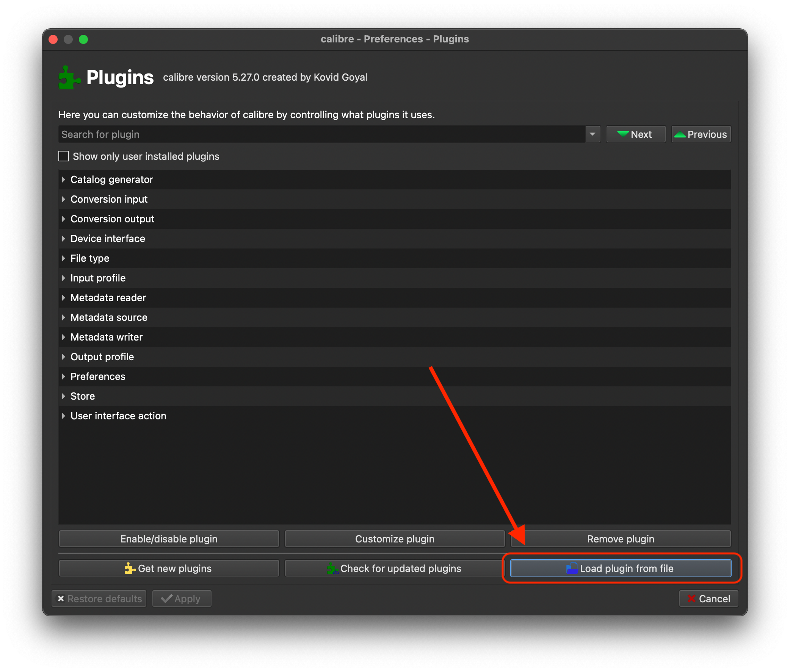The height and width of the screenshot is (672, 790).
Task: Open Get new plugins
Action: pos(169,568)
